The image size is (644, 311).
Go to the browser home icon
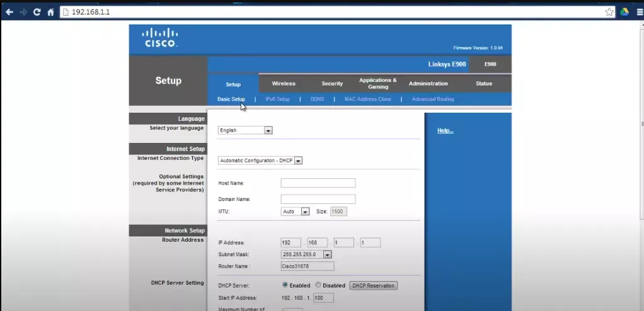click(x=50, y=13)
